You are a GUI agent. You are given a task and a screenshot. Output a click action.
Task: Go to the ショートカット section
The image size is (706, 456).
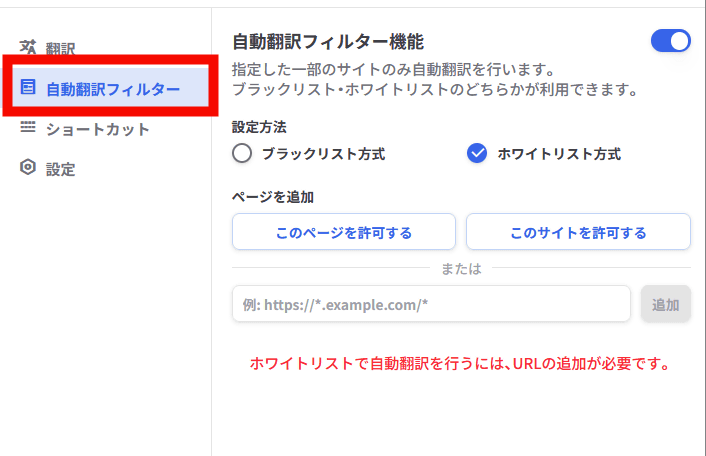tap(98, 129)
